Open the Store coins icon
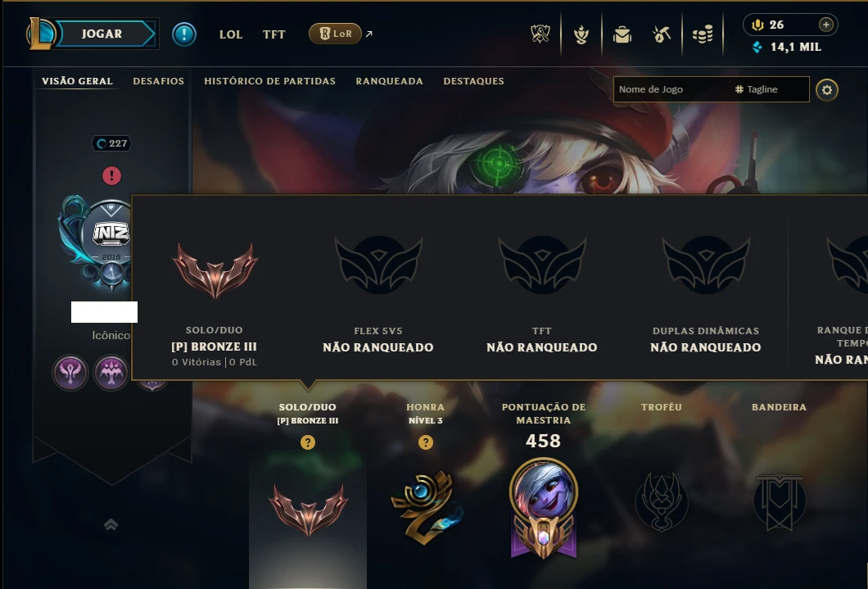The image size is (868, 589). pos(703,35)
